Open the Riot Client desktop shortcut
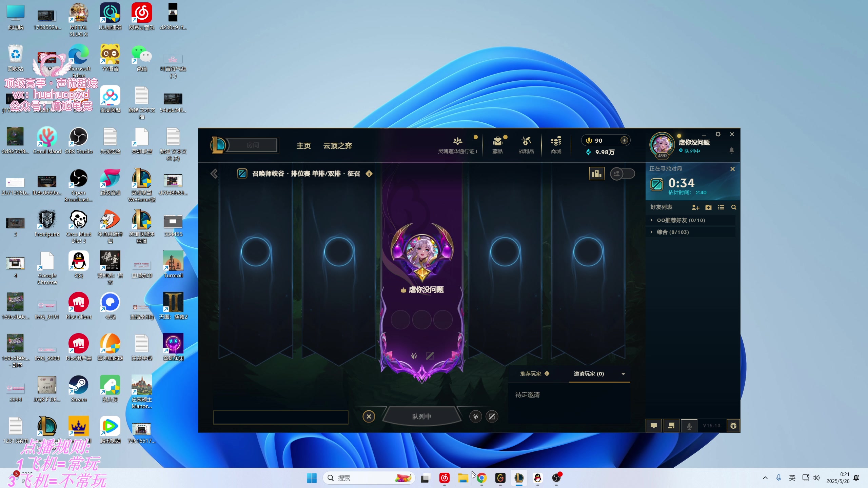 pyautogui.click(x=79, y=306)
